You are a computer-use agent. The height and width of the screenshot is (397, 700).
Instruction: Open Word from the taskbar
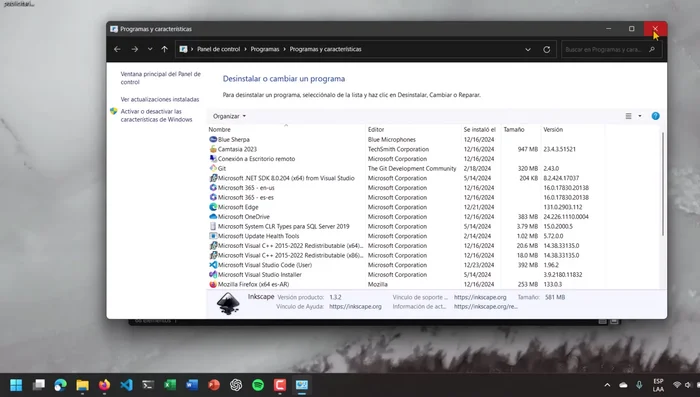[x=192, y=385]
